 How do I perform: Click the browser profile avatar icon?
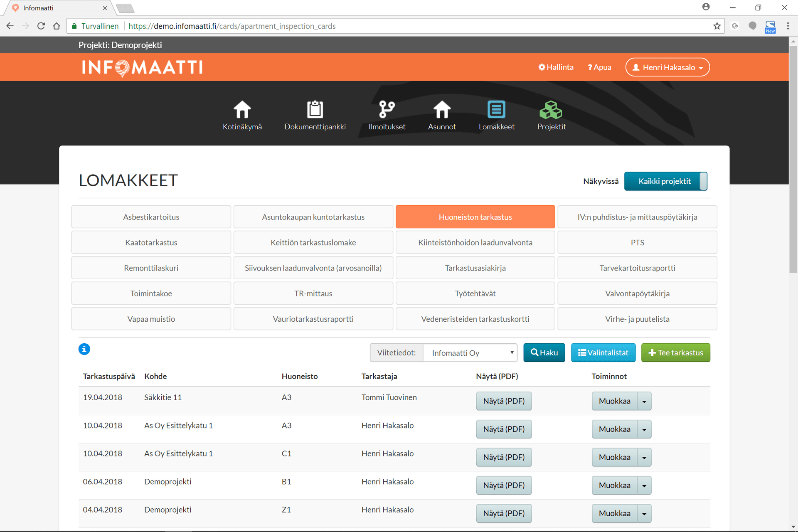pyautogui.click(x=706, y=7)
